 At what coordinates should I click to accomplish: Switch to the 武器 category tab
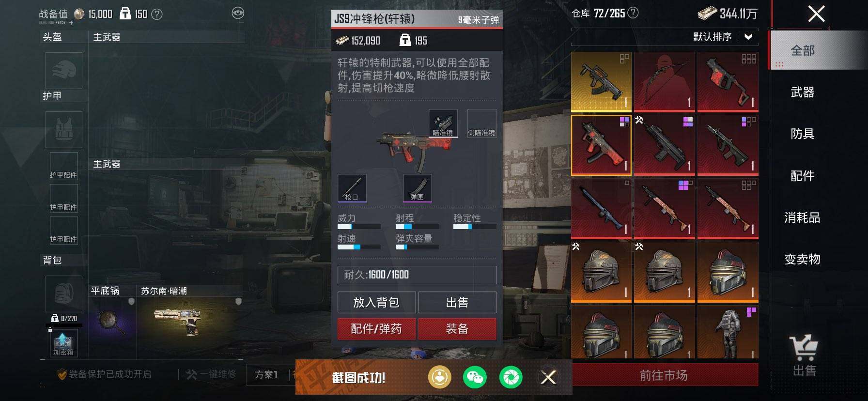[x=803, y=92]
